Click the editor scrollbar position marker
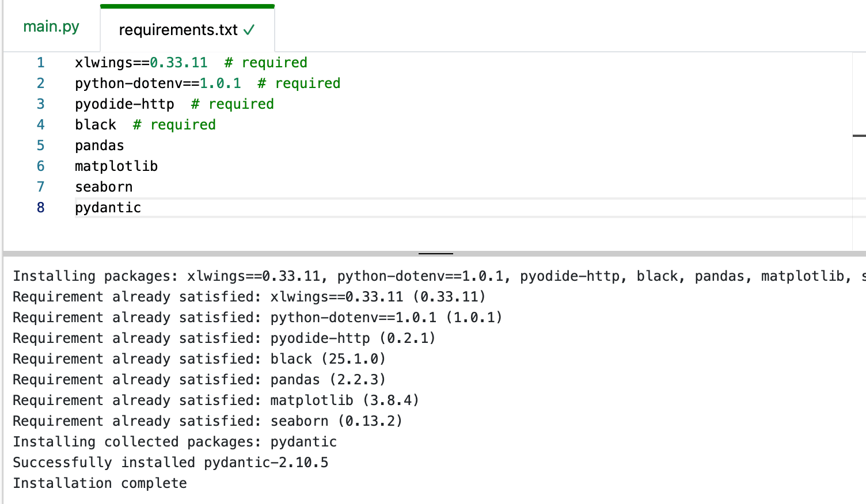This screenshot has width=866, height=504. 859,136
